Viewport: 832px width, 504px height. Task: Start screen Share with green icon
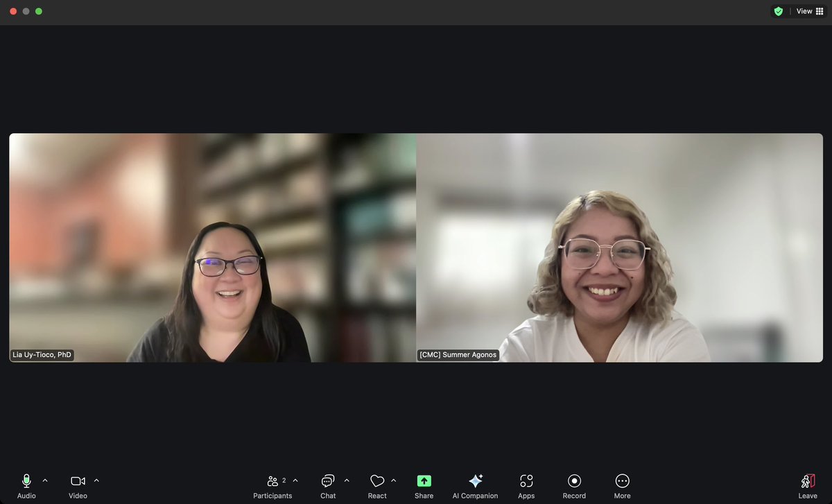coord(424,481)
